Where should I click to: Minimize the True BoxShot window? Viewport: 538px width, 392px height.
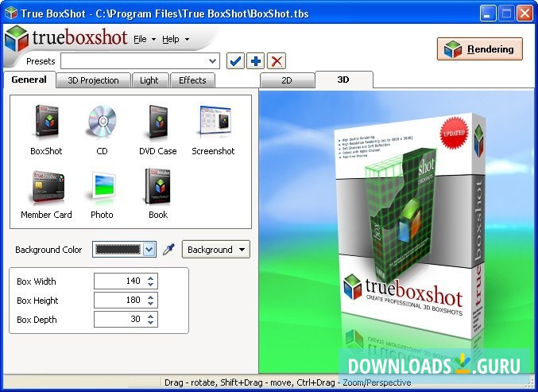488,14
